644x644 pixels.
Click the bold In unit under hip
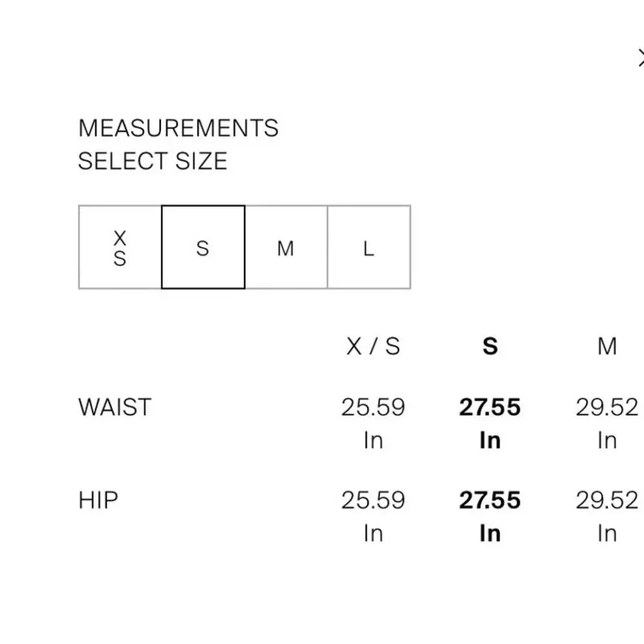490,533
